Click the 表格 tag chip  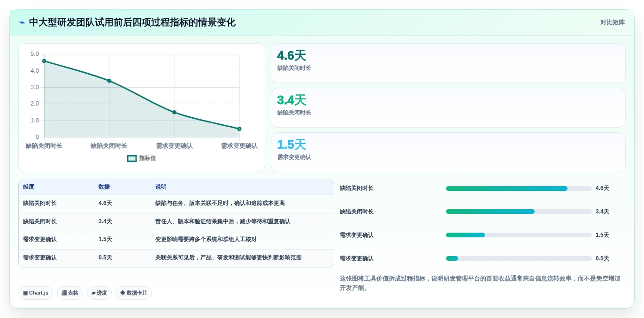click(70, 293)
